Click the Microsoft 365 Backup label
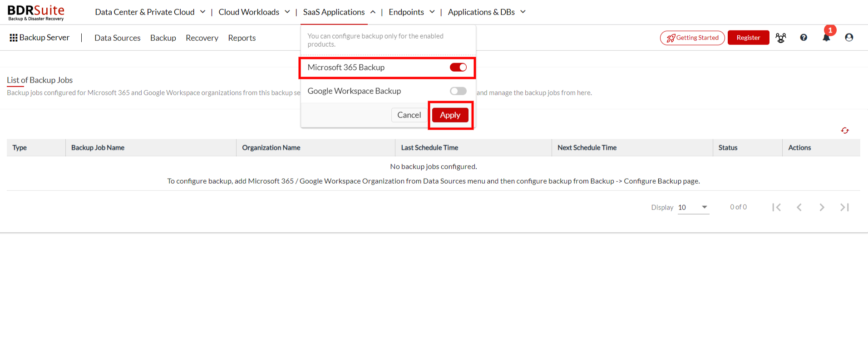Viewport: 868px width, 350px height. pyautogui.click(x=346, y=68)
